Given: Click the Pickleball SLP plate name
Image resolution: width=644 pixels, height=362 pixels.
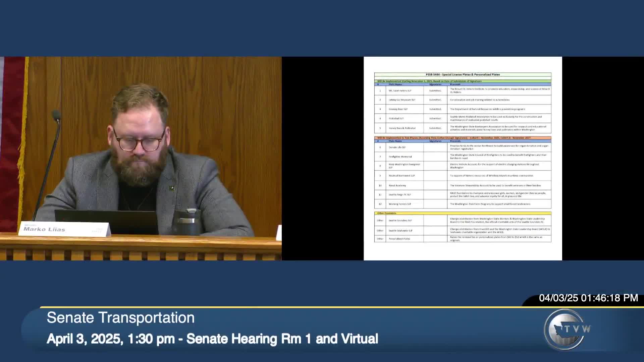Looking at the screenshot, I should tap(396, 119).
